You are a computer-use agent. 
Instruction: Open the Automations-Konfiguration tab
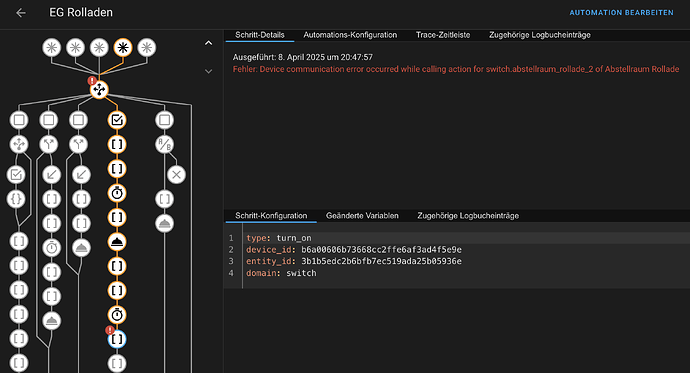point(350,35)
